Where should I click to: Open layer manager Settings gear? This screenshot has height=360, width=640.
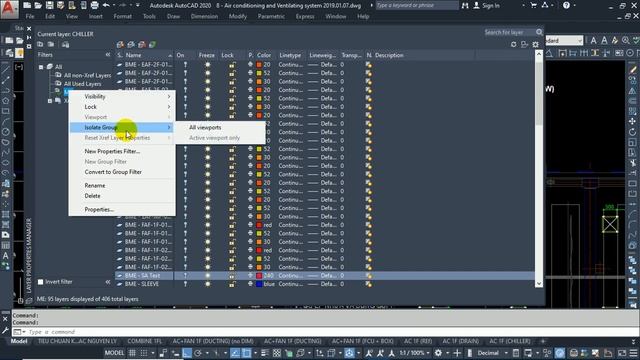point(536,44)
